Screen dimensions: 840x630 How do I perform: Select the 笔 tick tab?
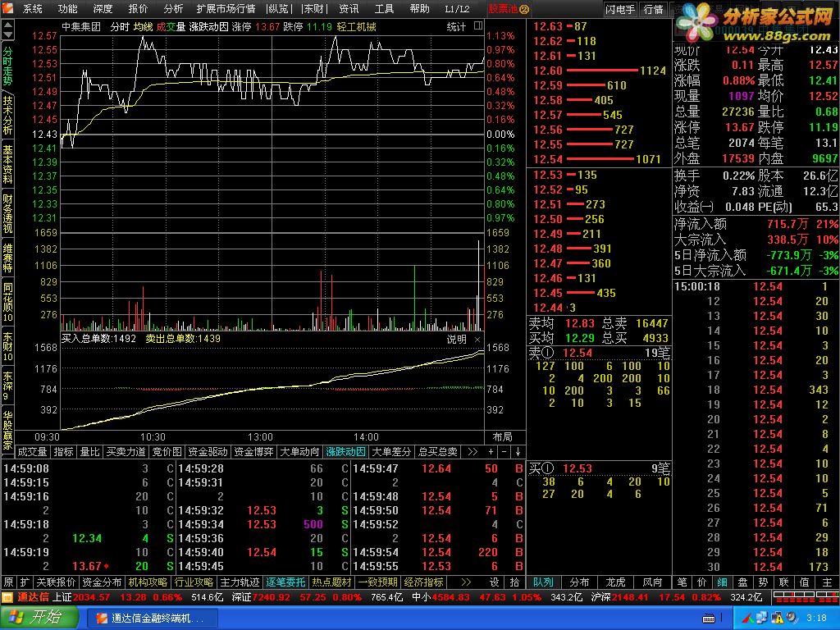[682, 582]
